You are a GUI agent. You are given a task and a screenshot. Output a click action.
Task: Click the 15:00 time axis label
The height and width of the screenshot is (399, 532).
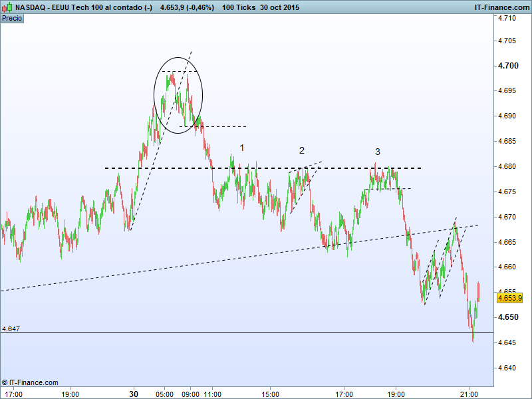271,394
